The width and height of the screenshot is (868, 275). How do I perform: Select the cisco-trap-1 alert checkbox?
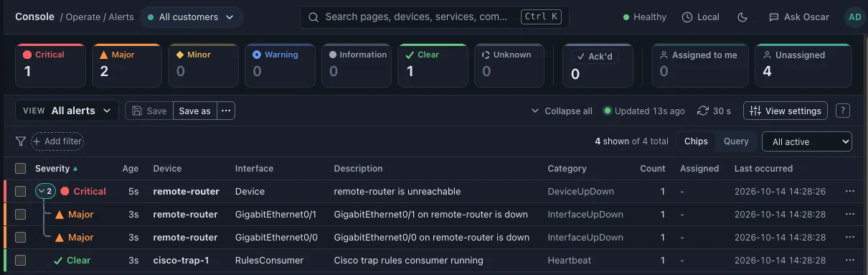pos(20,260)
